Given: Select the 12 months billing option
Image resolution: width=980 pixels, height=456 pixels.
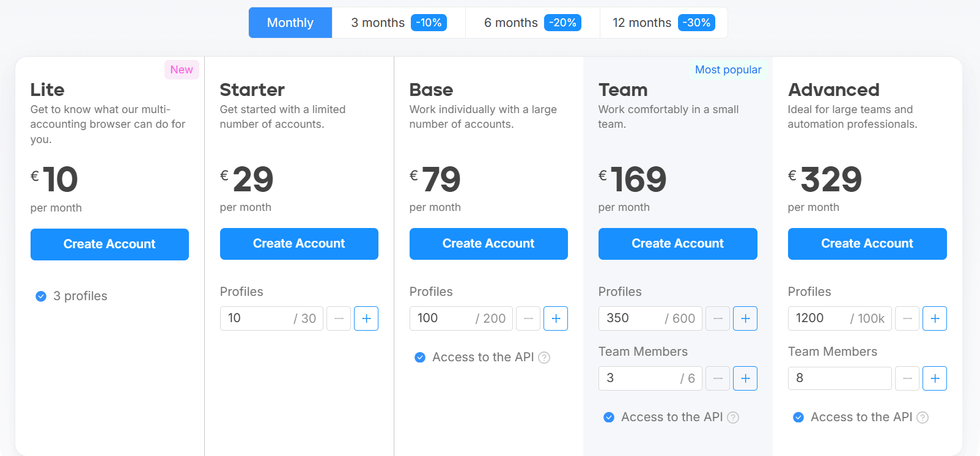Looking at the screenshot, I should click(x=663, y=22).
